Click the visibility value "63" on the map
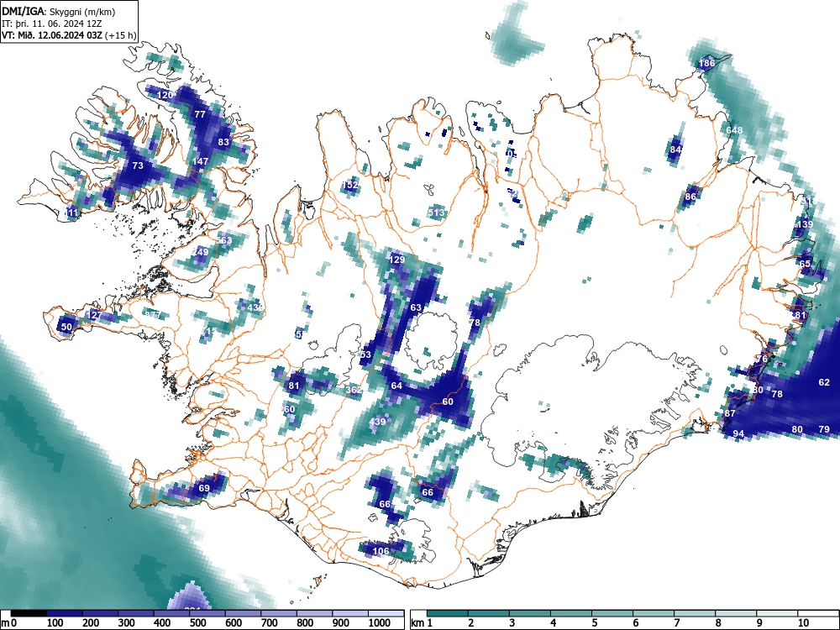Viewport: 840px width, 630px height. click(x=416, y=307)
